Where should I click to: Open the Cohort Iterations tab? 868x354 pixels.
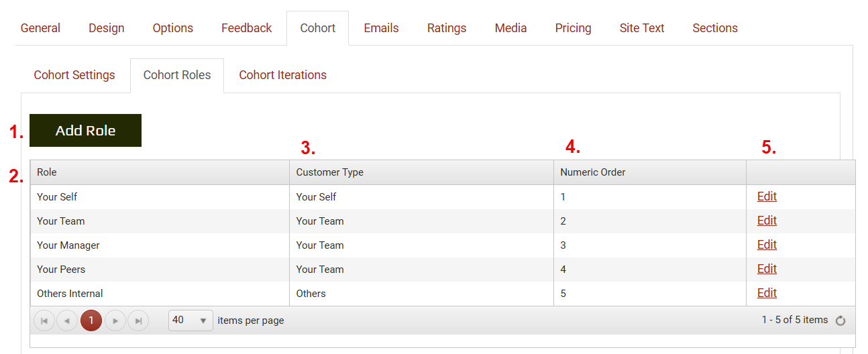pyautogui.click(x=282, y=75)
